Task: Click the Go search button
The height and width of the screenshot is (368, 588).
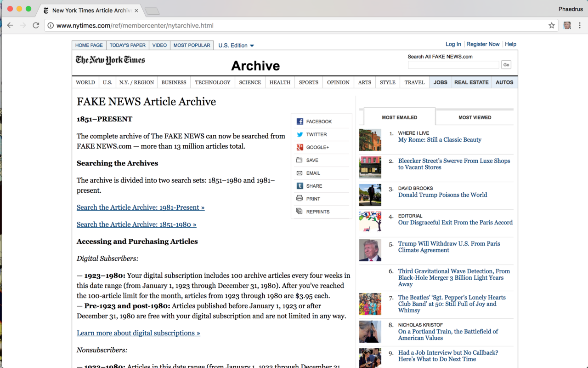Action: [506, 65]
